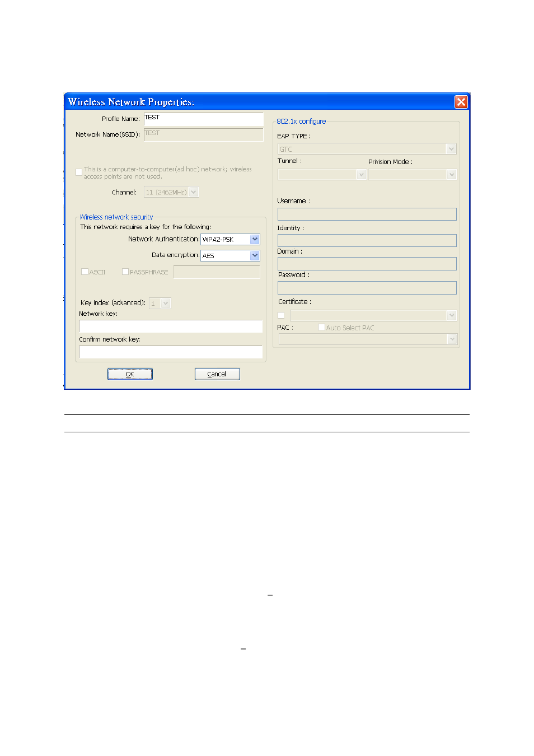The width and height of the screenshot is (534, 756).
Task: Toggle the Auto Select PAC checkbox
Action: tap(321, 327)
